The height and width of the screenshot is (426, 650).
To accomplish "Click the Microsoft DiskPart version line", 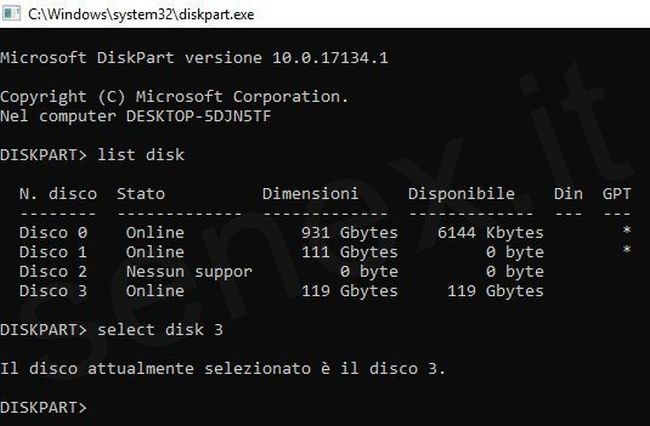I will (x=194, y=58).
